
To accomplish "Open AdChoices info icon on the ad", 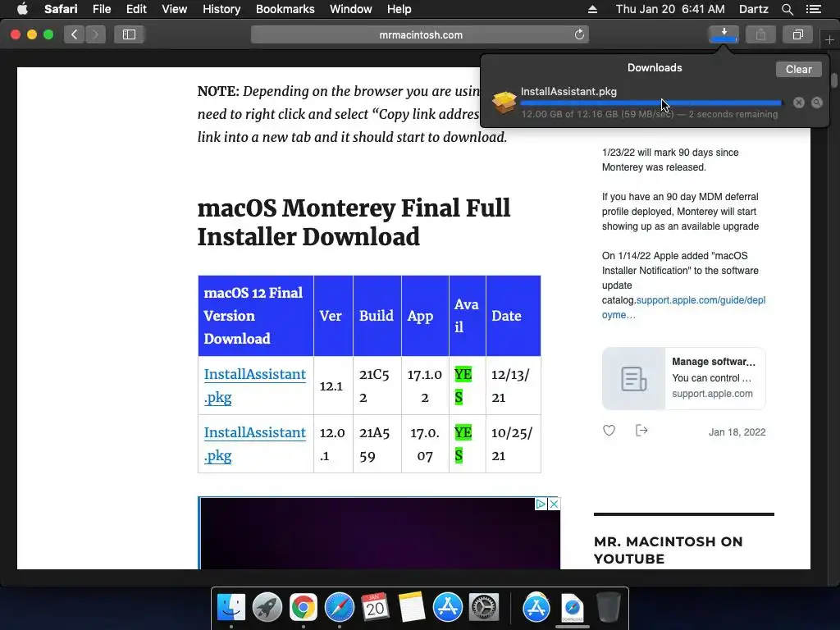I will (541, 504).
